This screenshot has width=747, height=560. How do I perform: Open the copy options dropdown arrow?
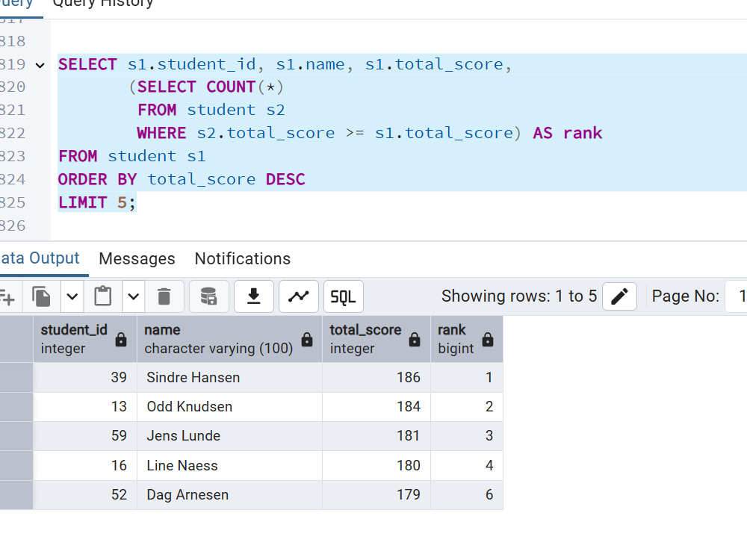[72, 296]
